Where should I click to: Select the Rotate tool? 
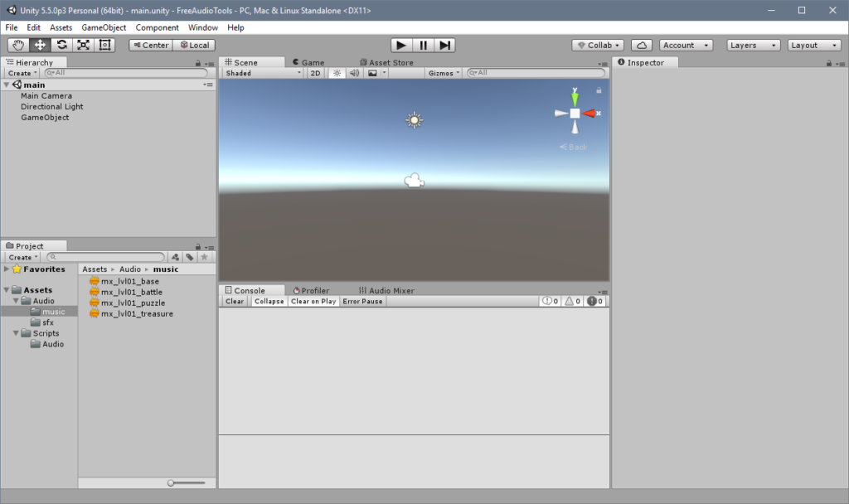coord(61,45)
